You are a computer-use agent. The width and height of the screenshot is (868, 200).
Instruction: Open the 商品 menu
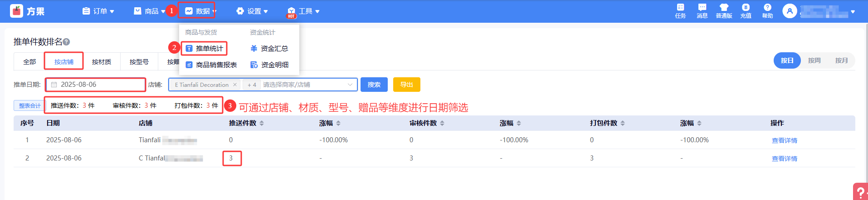[x=150, y=11]
